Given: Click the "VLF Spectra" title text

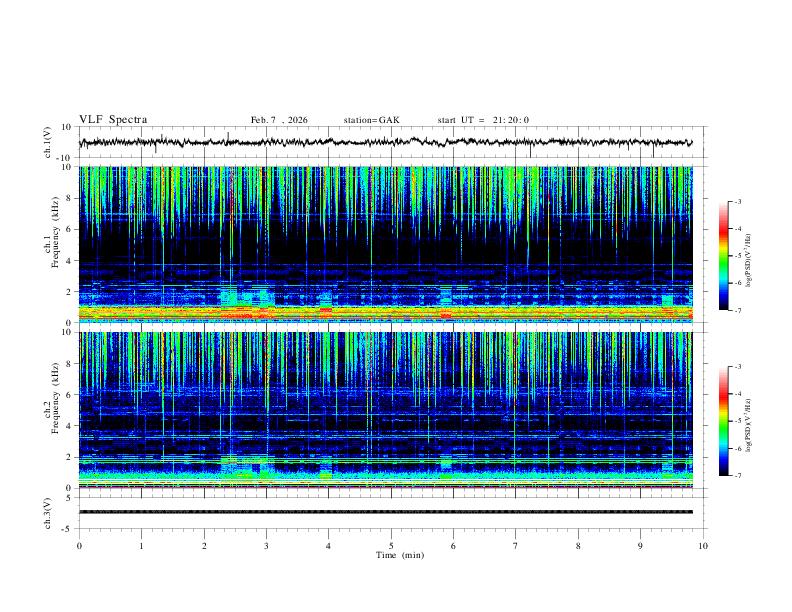Looking at the screenshot, I should point(113,120).
